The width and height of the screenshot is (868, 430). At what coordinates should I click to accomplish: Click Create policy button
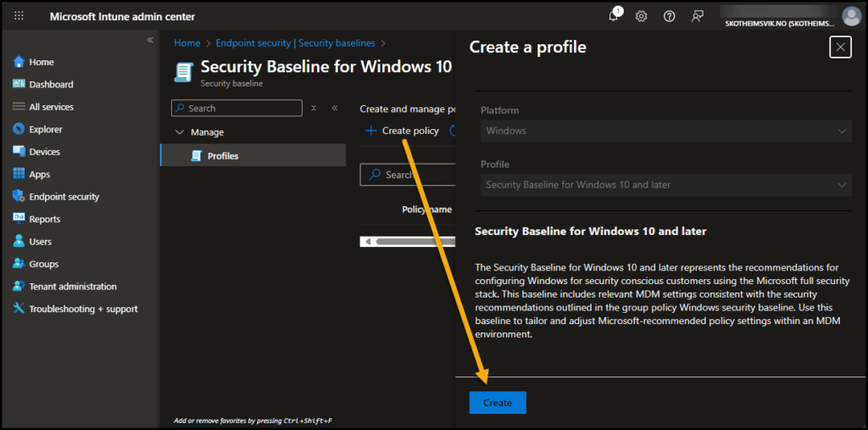pyautogui.click(x=402, y=131)
